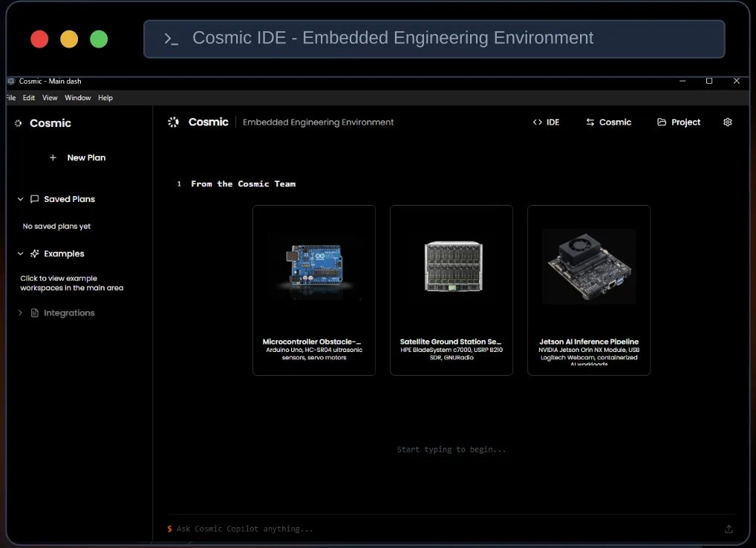
Task: Close the Cosmic Main dash window
Action: pos(736,81)
